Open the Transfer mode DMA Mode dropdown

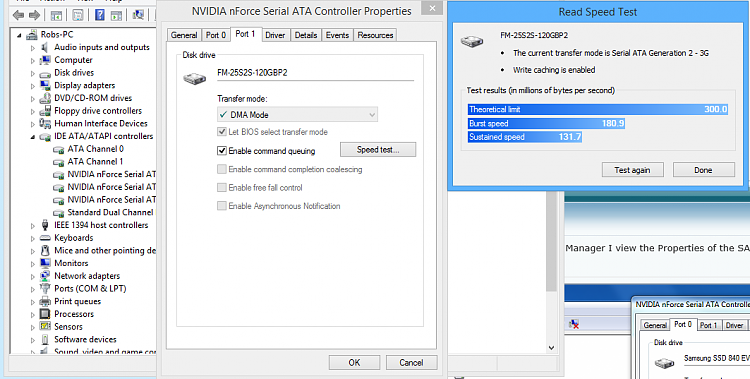[297, 115]
